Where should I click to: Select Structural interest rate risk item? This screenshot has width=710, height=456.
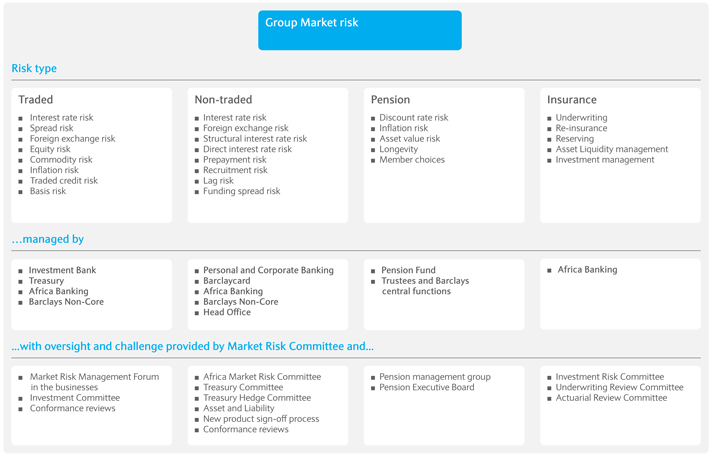[255, 139]
